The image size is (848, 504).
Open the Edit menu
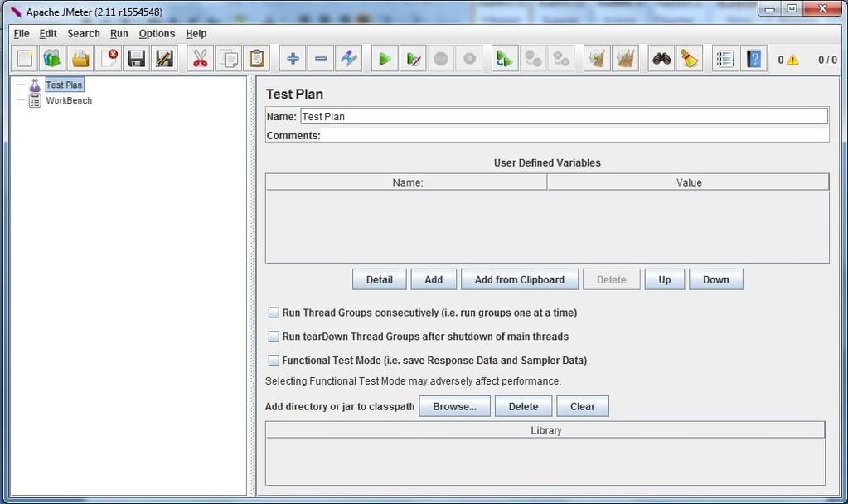[x=48, y=33]
